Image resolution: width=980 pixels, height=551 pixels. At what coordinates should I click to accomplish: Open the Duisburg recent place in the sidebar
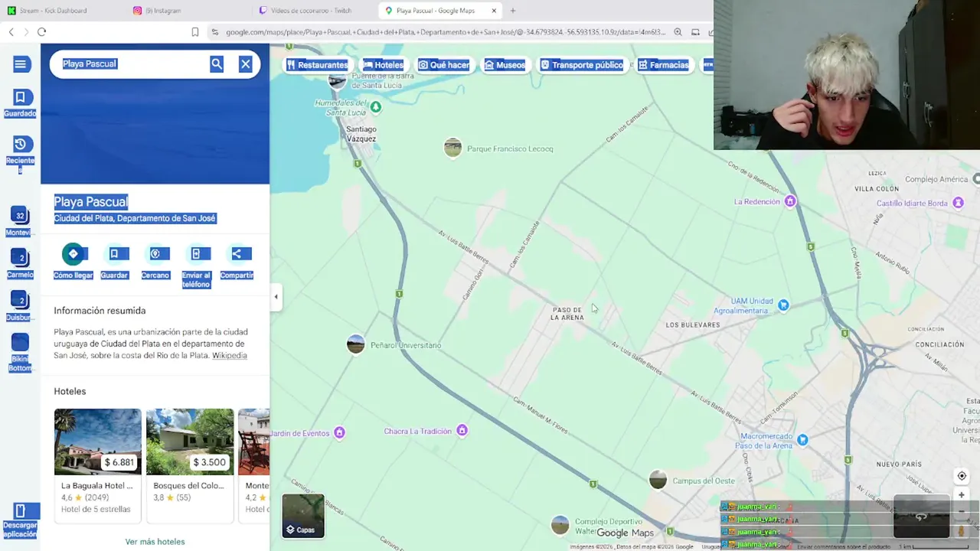click(x=20, y=305)
